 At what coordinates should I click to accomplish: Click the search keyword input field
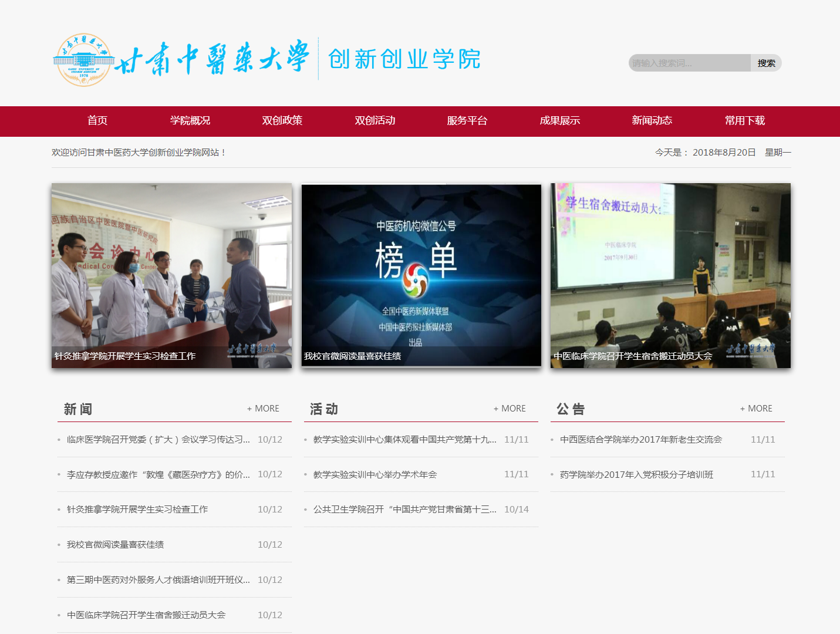coord(689,63)
